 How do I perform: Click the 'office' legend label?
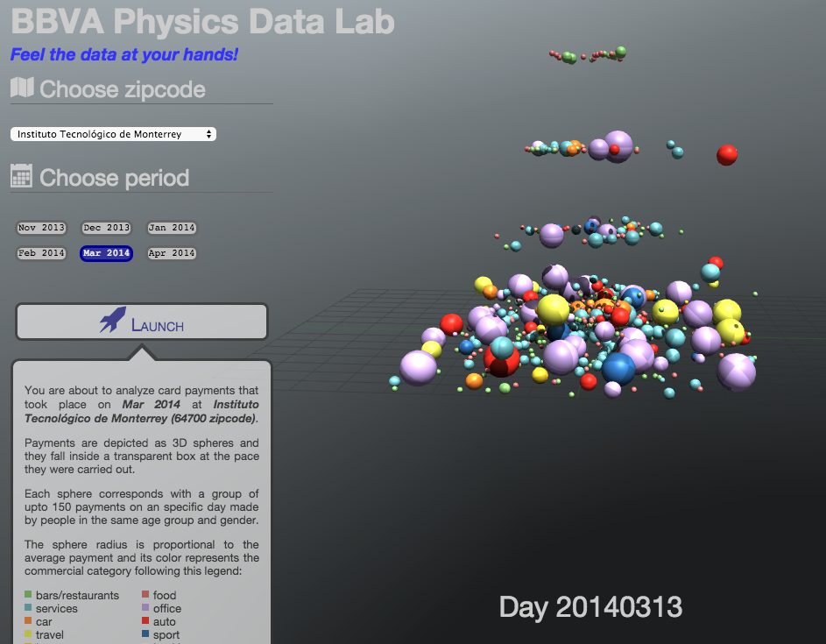[167, 609]
